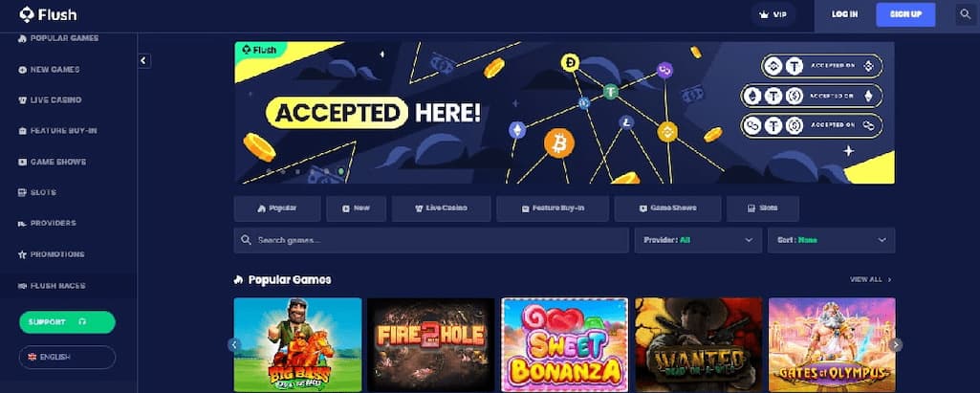Open the VIP crown button
This screenshot has height=393, width=980.
click(x=773, y=14)
